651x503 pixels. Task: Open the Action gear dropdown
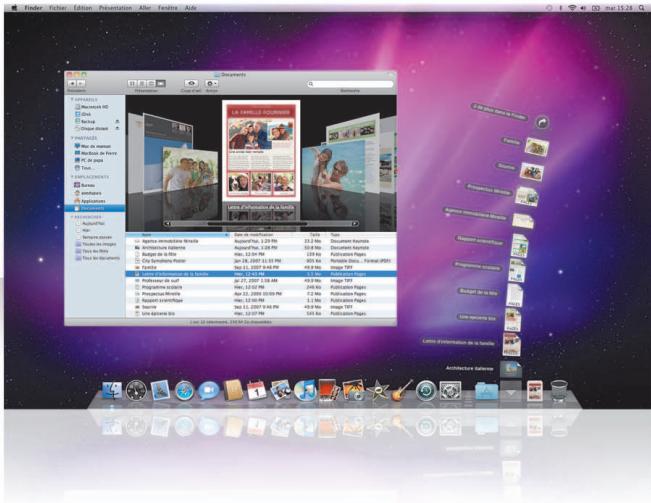211,83
